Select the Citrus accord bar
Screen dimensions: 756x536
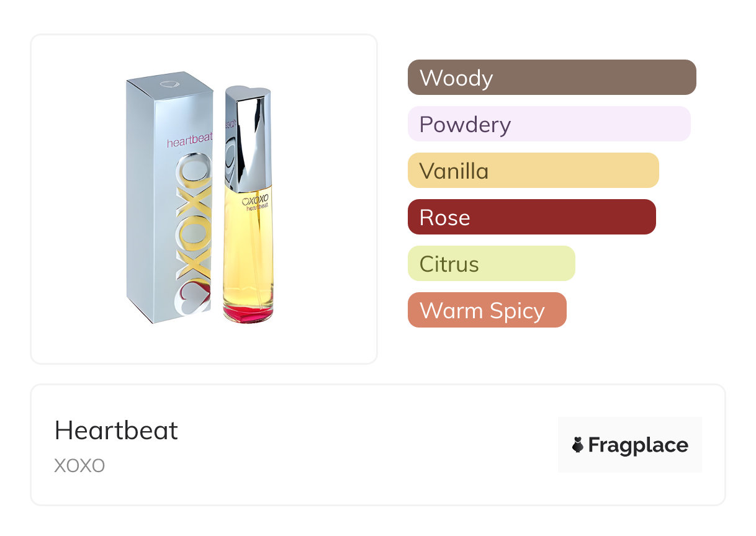click(491, 264)
